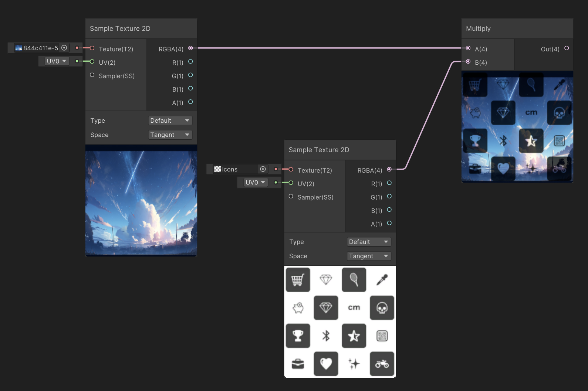This screenshot has width=588, height=391.
Task: Click eyedropper icon in icons preview
Action: (x=382, y=280)
